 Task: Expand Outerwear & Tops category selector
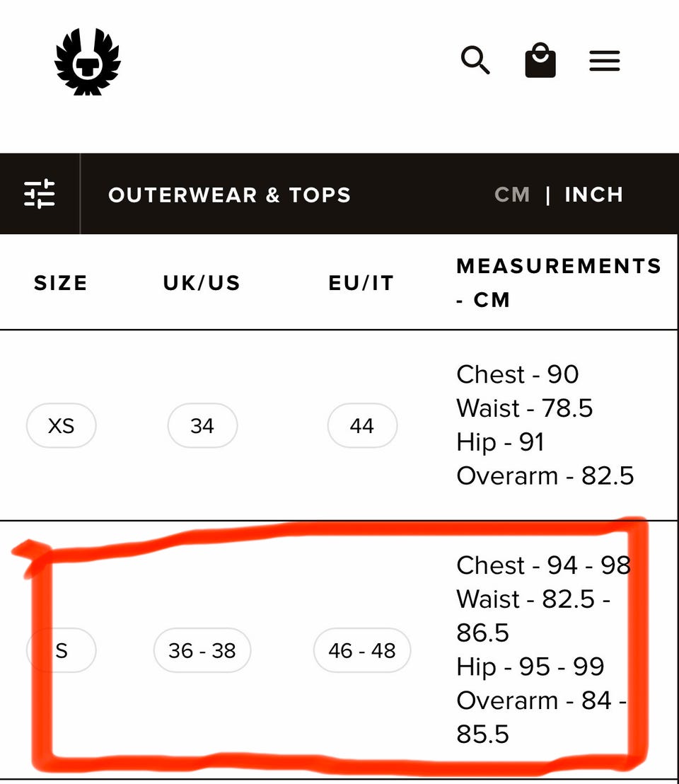click(229, 195)
